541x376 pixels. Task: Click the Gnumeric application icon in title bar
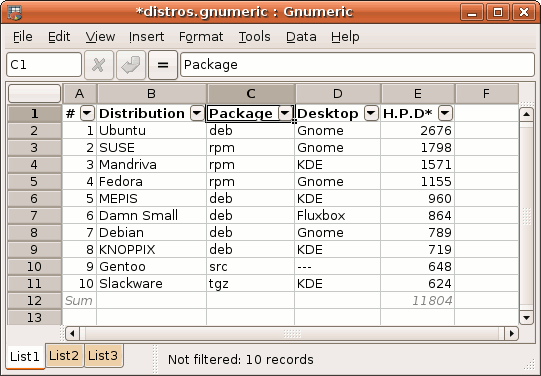[15, 13]
